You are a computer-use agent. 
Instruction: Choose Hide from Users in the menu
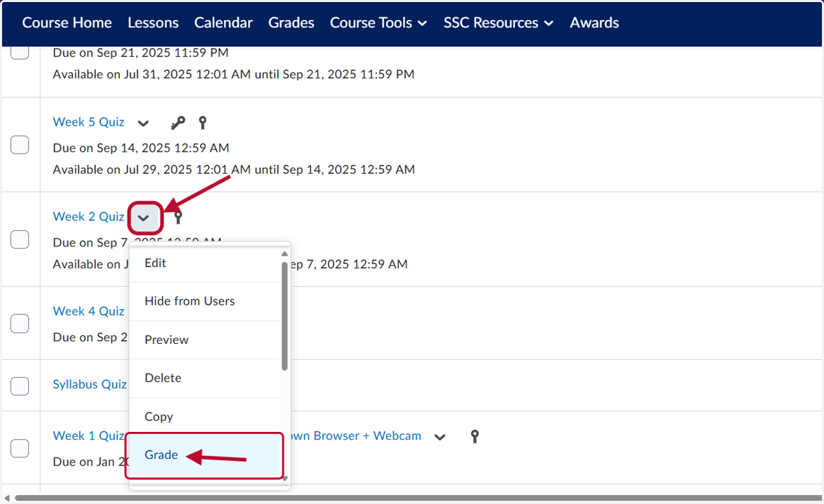coord(205,301)
